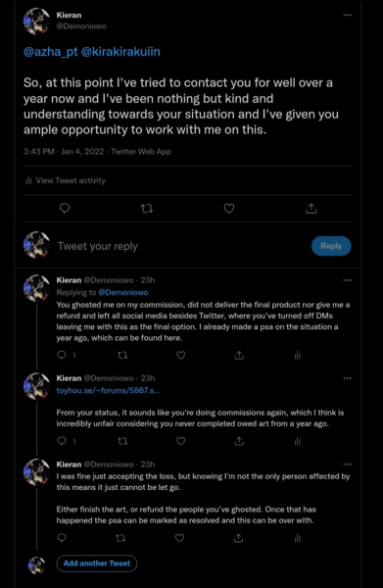Open three-dot menu on first thread reply
The image size is (383, 588).
coord(348,280)
